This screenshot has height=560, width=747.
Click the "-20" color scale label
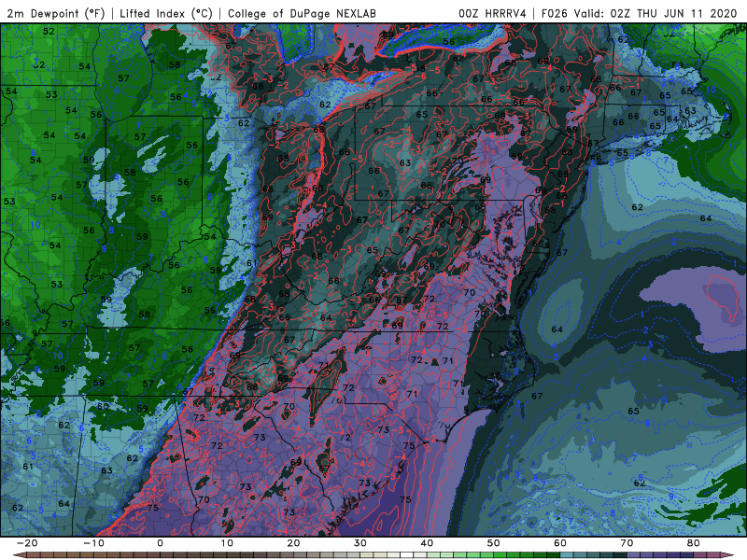(27, 543)
